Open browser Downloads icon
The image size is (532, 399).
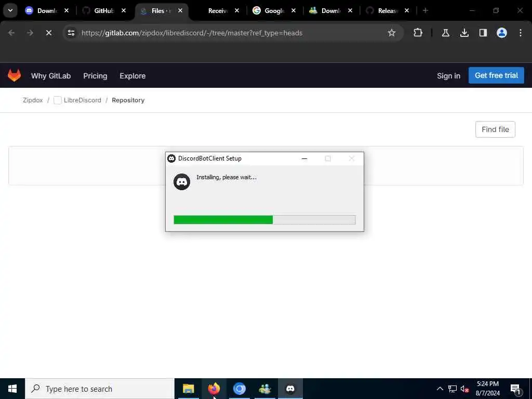pos(464,33)
